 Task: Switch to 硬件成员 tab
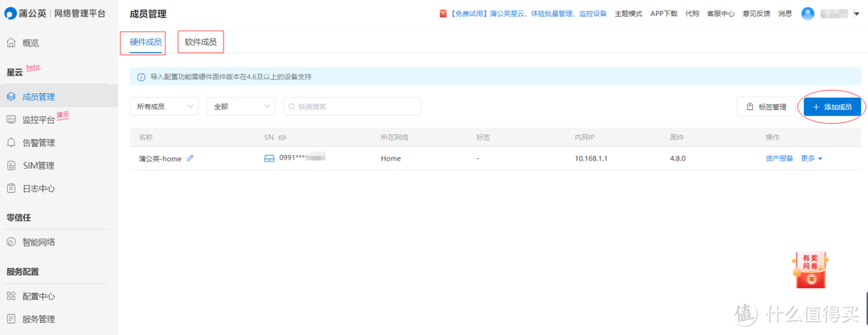tap(145, 42)
